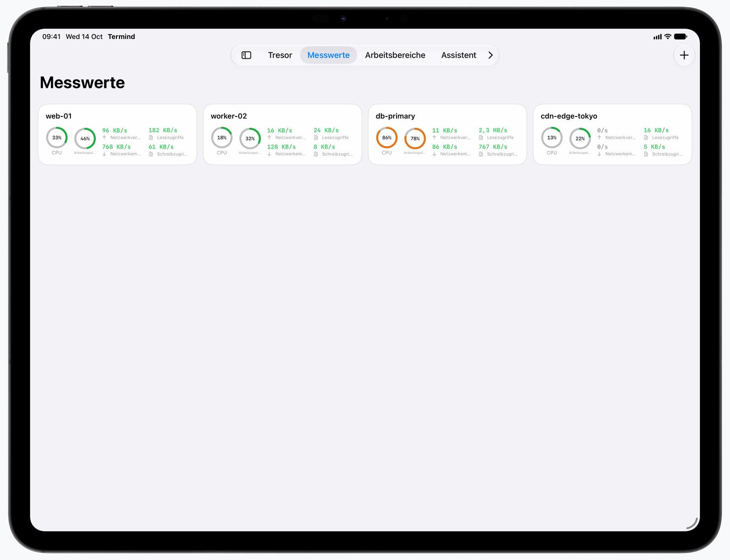This screenshot has height=560, width=730.
Task: Click the 768 KB/s download value
Action: point(116,147)
